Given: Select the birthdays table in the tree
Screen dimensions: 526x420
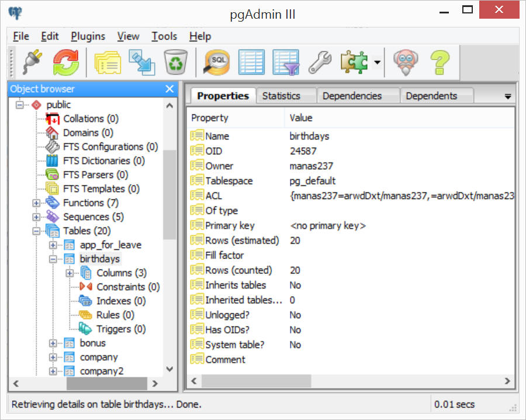Looking at the screenshot, I should click(x=99, y=259).
